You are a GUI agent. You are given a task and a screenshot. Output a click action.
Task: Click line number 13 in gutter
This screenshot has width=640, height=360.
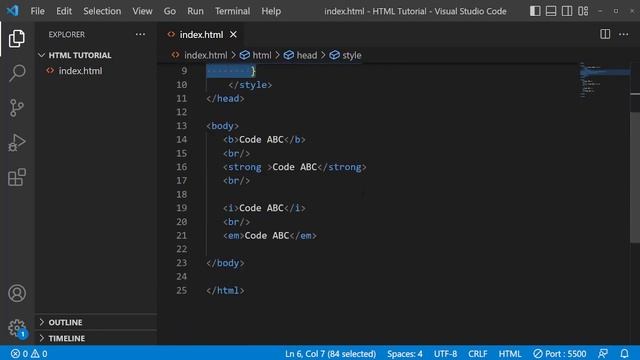pos(182,126)
